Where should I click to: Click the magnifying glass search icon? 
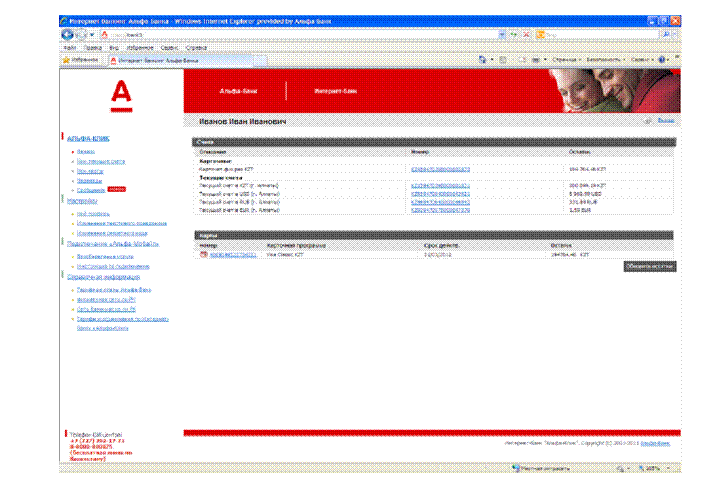tap(666, 35)
